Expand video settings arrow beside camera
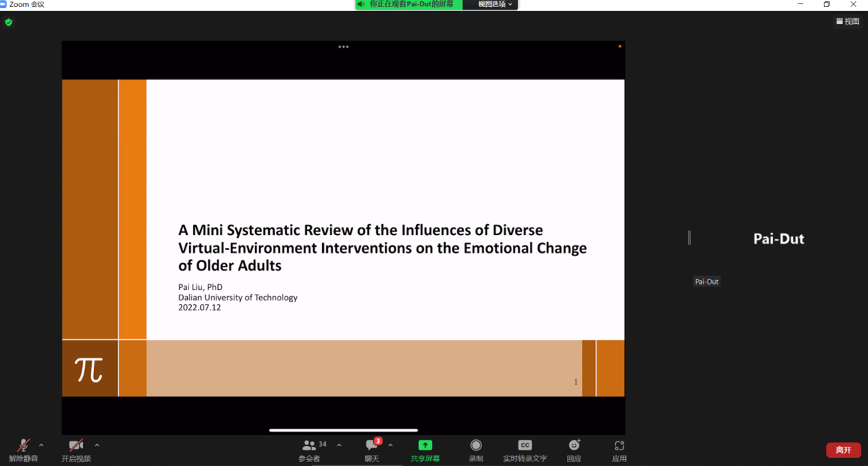 pyautogui.click(x=97, y=445)
